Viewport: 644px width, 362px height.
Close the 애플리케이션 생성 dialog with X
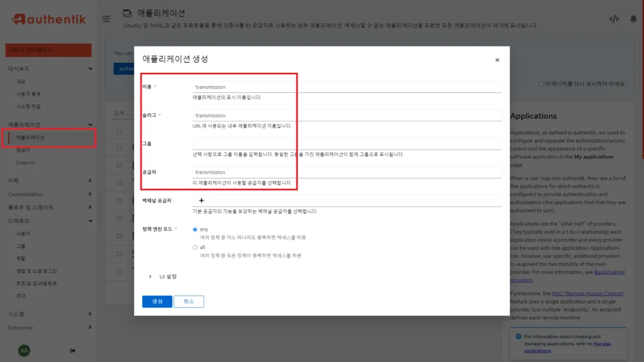[497, 60]
